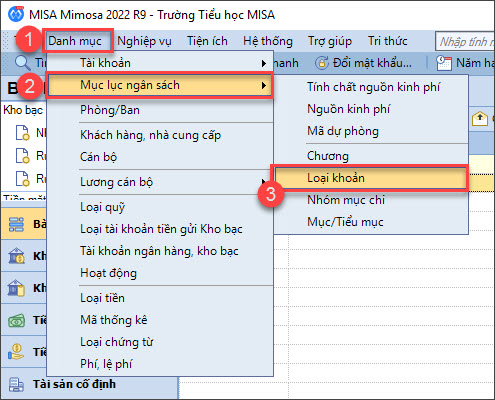Click the bank building Kho bạc sidebar icon

[x=16, y=256]
